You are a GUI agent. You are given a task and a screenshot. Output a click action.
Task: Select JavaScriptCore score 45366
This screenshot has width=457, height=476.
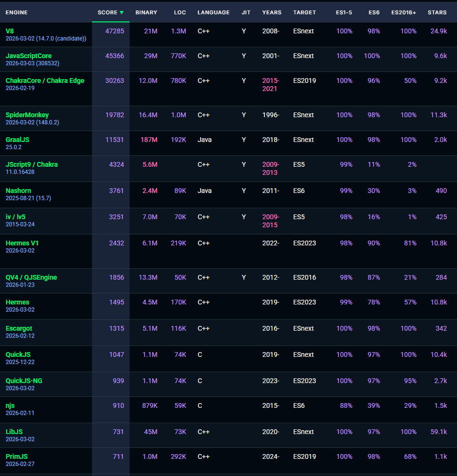click(114, 56)
